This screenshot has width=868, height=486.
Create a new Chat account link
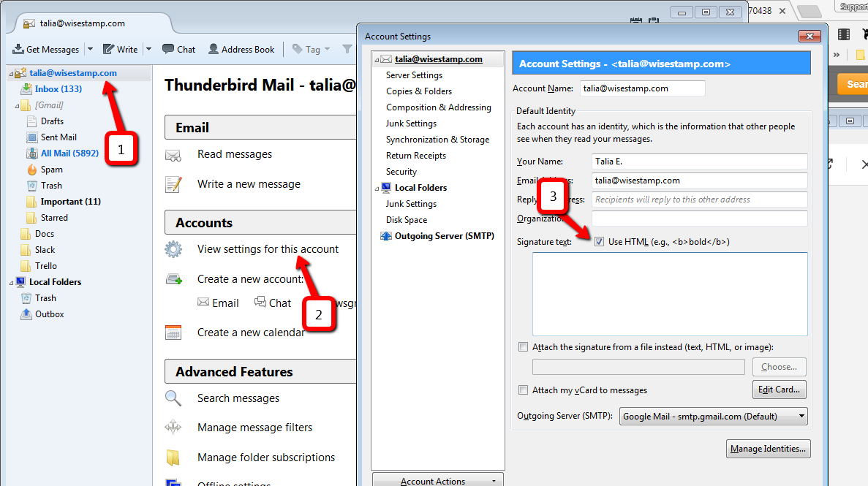pos(272,303)
